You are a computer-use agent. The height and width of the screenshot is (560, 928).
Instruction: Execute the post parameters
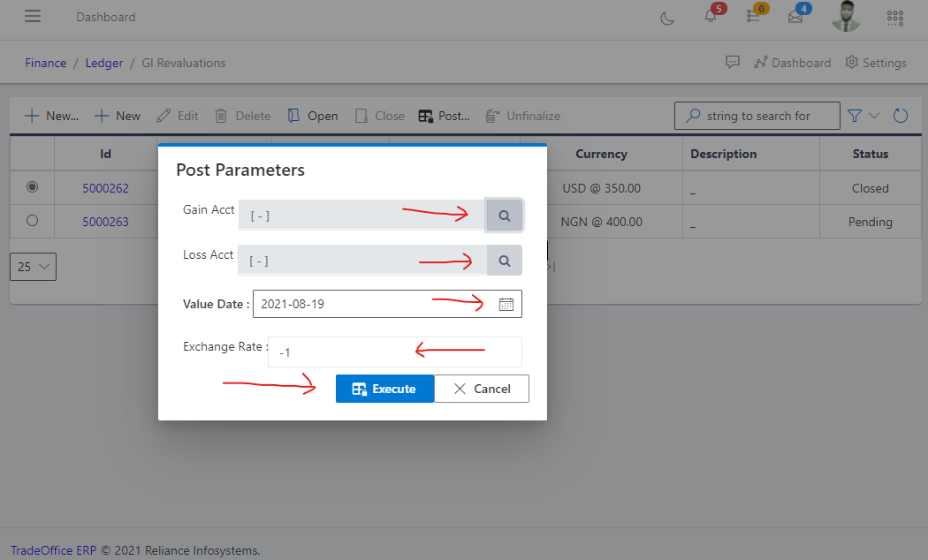point(384,389)
